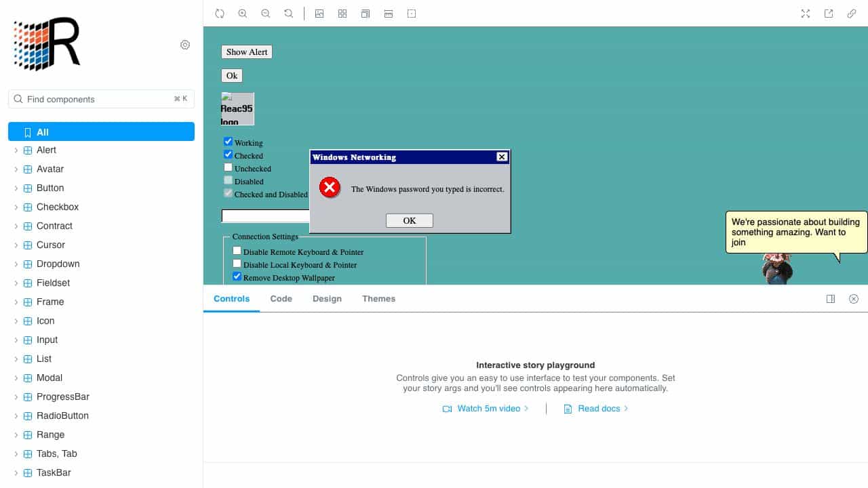
Task: Untick Remove Desktop Wallpaper checkbox
Action: 237,277
